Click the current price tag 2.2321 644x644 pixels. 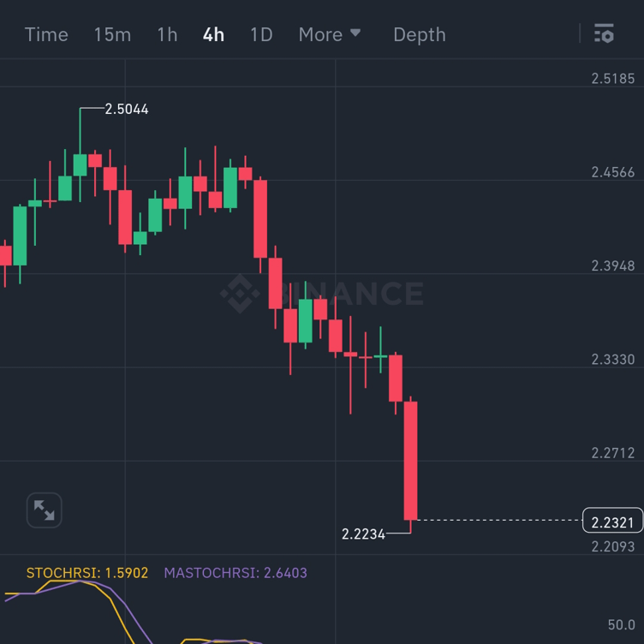pyautogui.click(x=611, y=521)
